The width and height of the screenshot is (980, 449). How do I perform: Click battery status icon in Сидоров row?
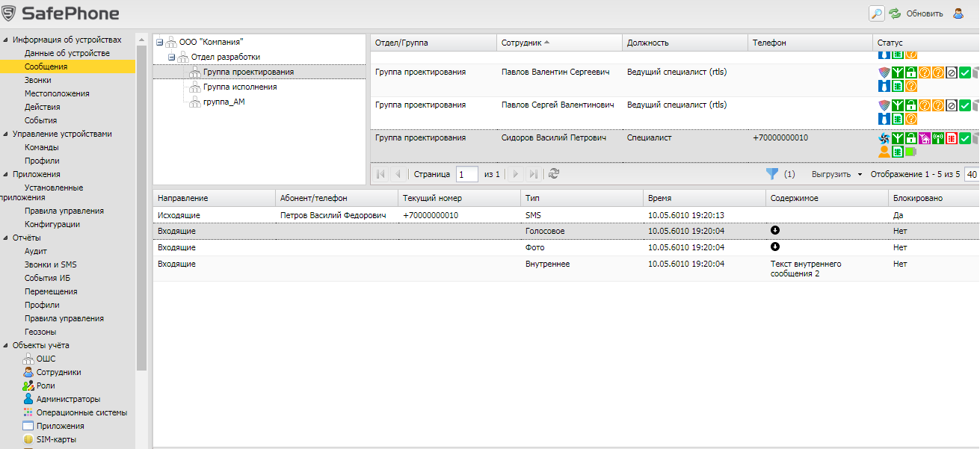click(x=911, y=152)
